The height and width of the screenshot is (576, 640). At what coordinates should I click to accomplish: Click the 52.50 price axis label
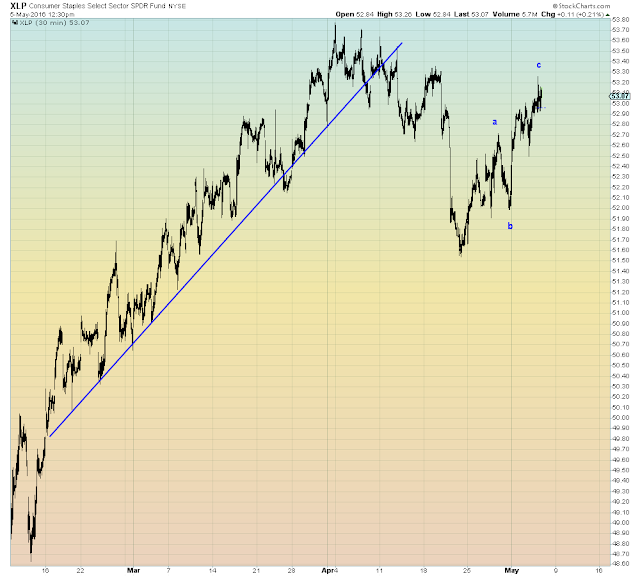(x=621, y=156)
